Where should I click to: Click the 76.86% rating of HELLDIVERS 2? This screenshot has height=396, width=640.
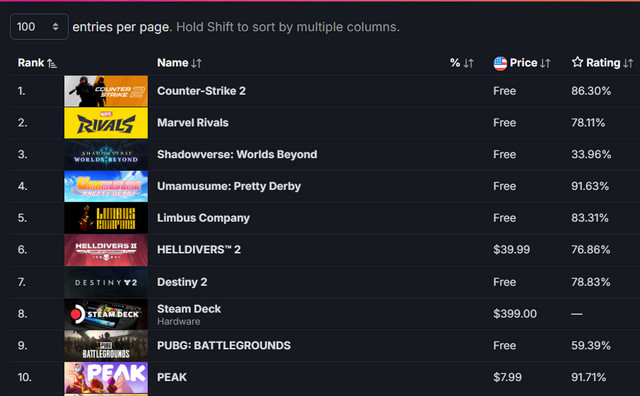coord(591,249)
